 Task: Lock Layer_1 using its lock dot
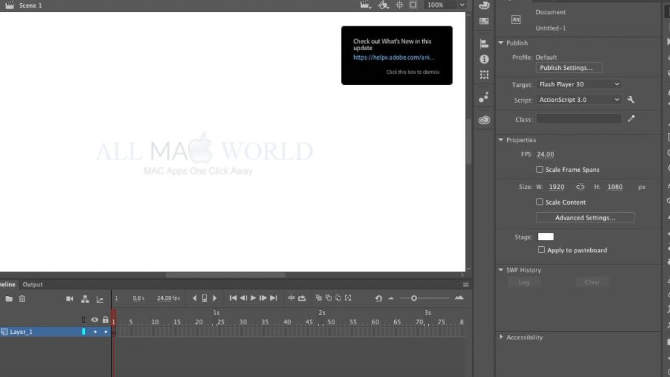click(x=106, y=332)
